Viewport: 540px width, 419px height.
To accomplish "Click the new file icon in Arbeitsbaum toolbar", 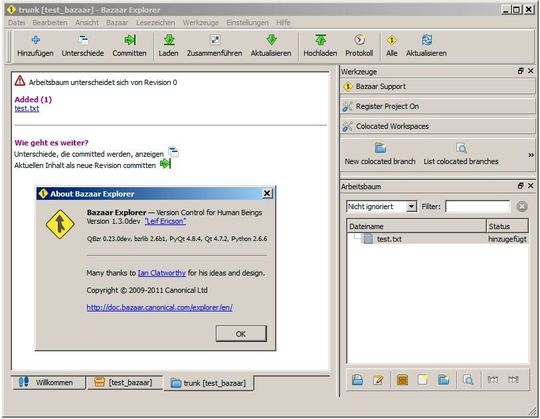I will pyautogui.click(x=423, y=380).
